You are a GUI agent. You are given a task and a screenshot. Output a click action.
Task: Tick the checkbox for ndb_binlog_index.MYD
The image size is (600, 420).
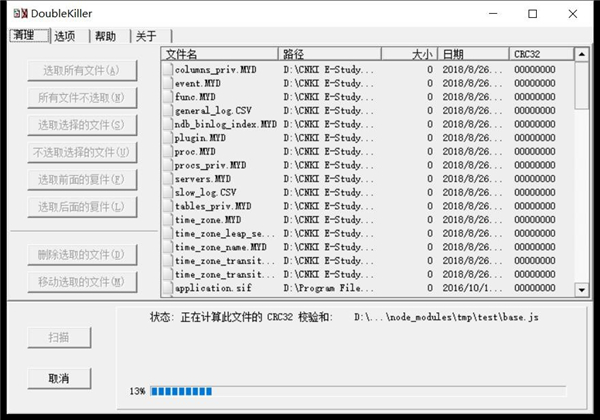[x=168, y=124]
